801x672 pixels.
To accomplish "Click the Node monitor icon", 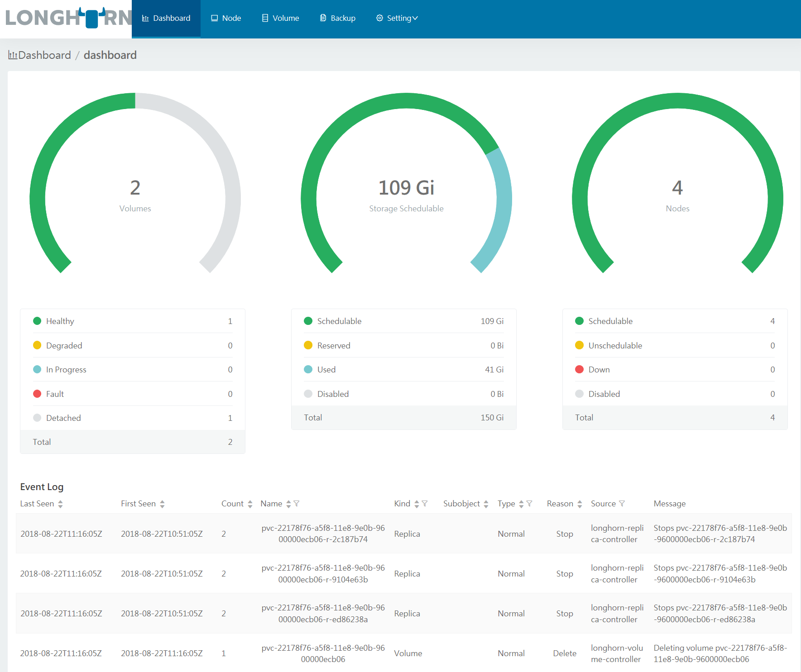I will click(215, 18).
